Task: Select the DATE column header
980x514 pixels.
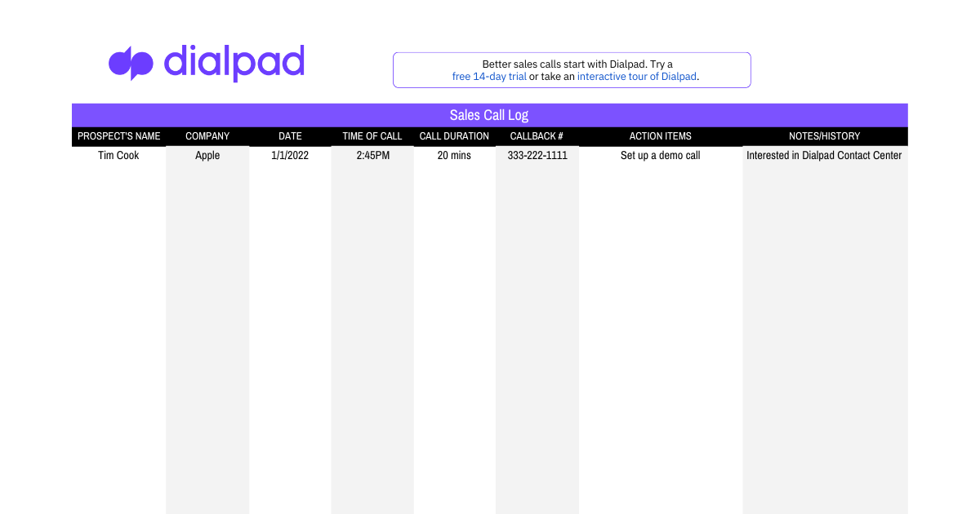Action: pos(290,136)
